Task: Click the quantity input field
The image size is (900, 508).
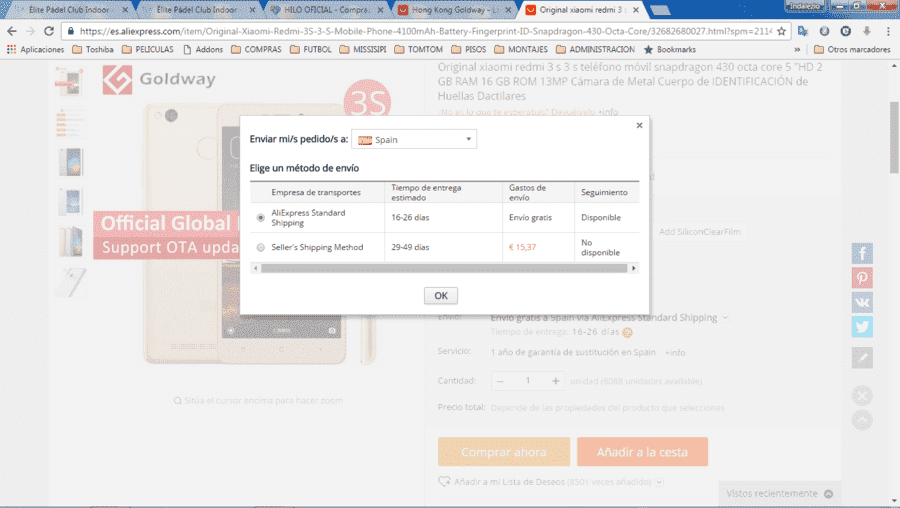Action: [528, 381]
